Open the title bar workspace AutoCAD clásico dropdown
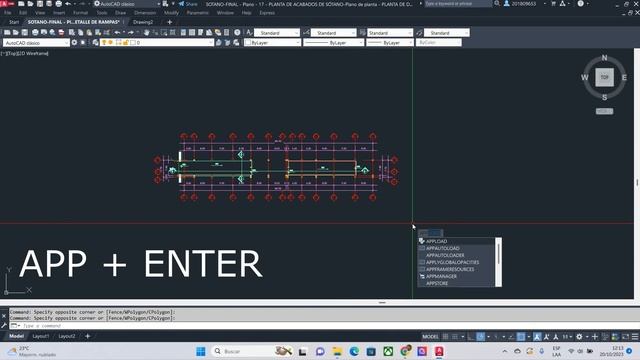Viewport: 640px width, 360px height. point(127,4)
